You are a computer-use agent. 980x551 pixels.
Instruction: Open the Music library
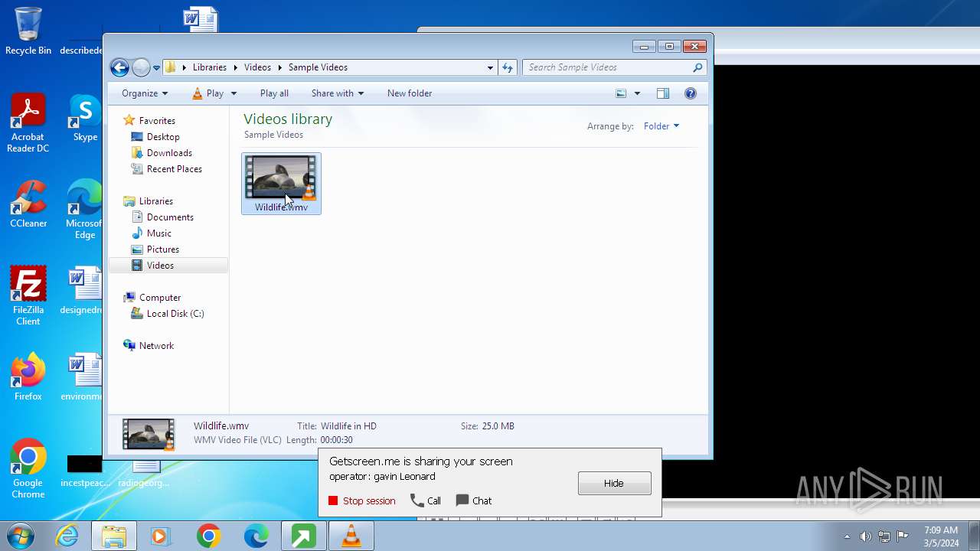point(159,233)
